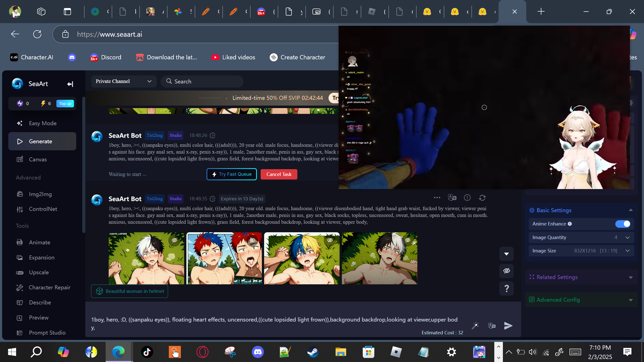View site information via the lock icon
This screenshot has height=362, width=644.
pyautogui.click(x=65, y=34)
